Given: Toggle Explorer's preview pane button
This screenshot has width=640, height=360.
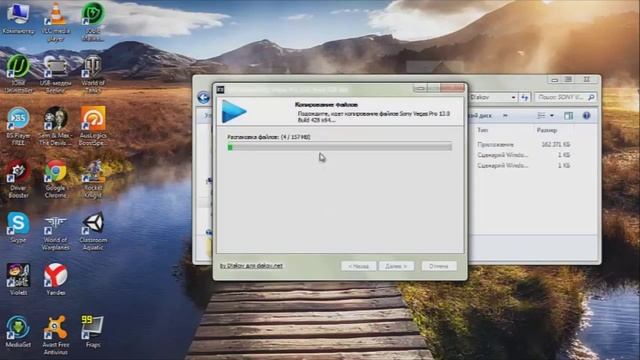Looking at the screenshot, I should coord(569,116).
